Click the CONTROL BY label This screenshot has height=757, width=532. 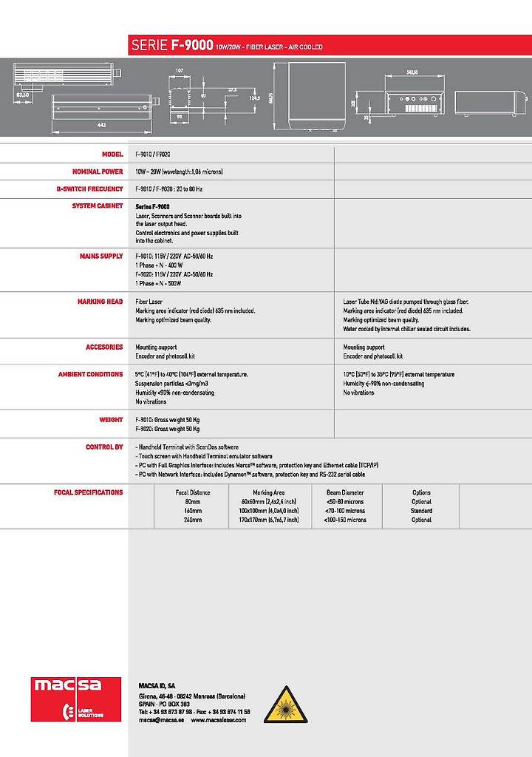coord(104,447)
